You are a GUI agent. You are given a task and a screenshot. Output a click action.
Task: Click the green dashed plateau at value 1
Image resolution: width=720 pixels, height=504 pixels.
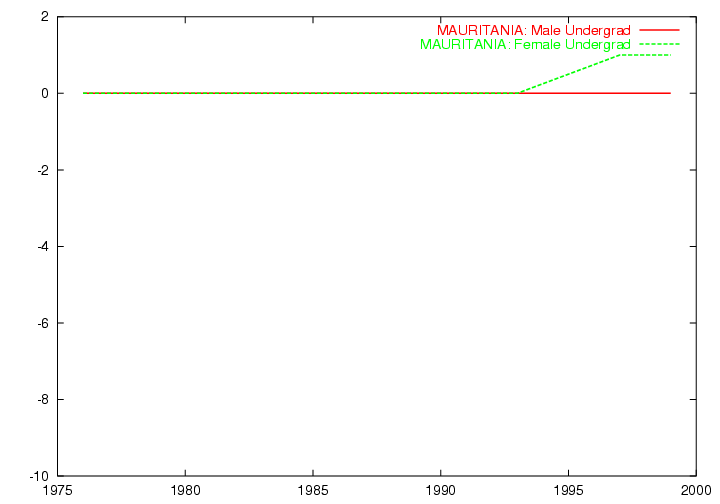point(645,55)
